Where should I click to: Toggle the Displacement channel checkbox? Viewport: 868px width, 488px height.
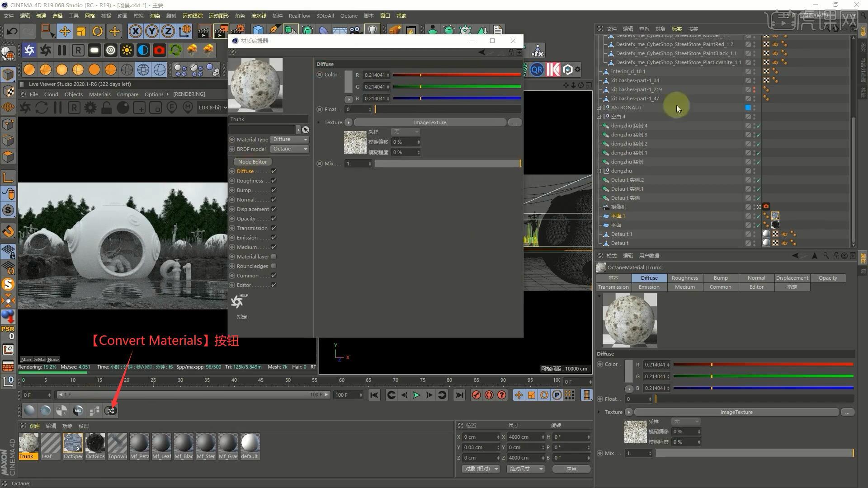tap(274, 209)
